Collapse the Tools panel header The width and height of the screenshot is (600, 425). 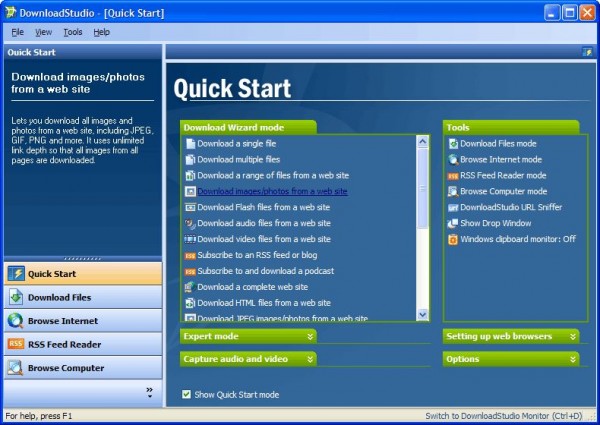(x=511, y=127)
